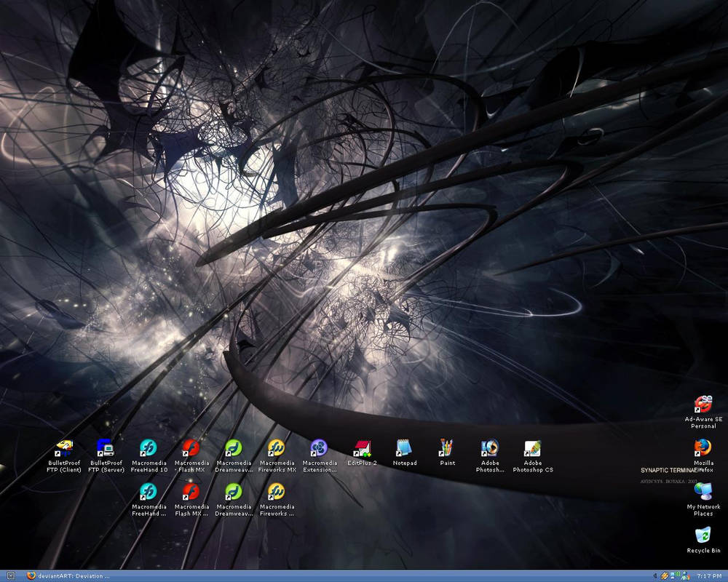Click the taskbar menu button at far left
Image resolution: width=728 pixels, height=582 pixels.
click(11, 576)
